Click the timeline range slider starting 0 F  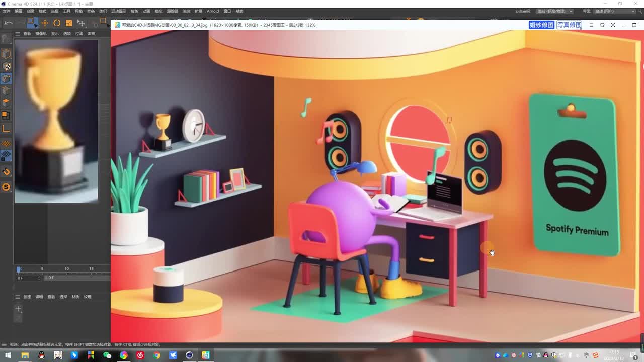coord(77,278)
